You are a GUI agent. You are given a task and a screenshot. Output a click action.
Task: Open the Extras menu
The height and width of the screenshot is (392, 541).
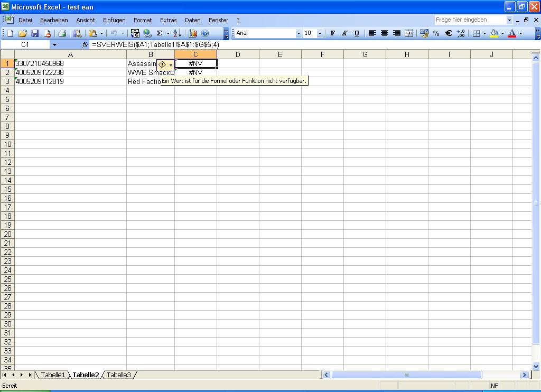click(169, 20)
